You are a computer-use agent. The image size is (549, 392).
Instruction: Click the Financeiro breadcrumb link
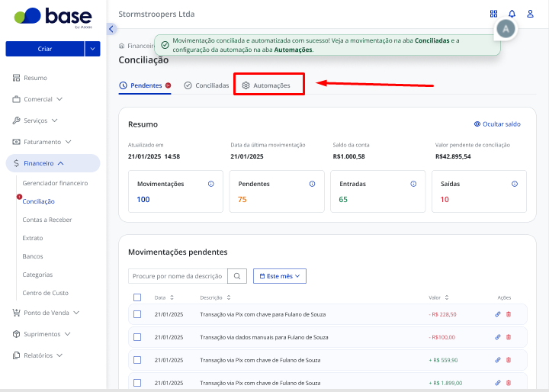141,46
